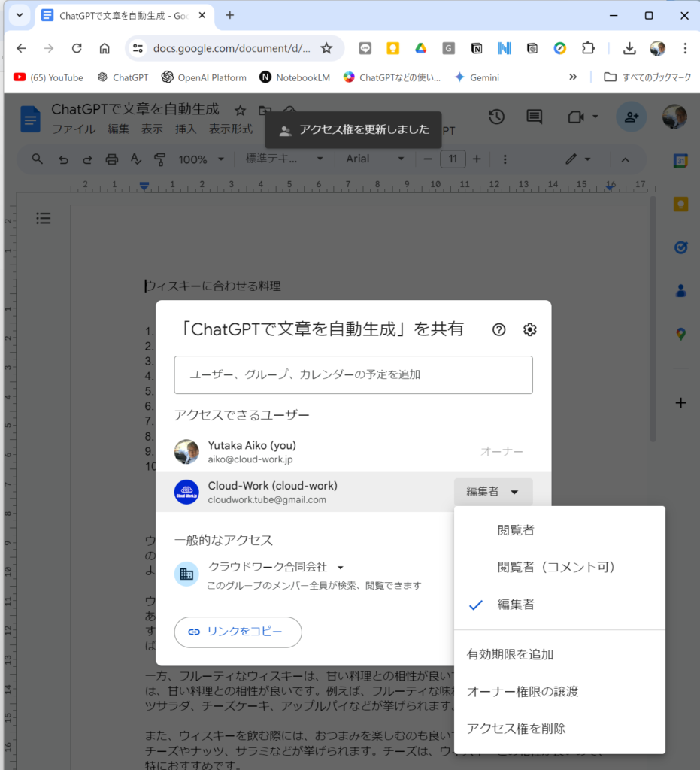Choose 有効期限を追加 from the menu
Image resolution: width=700 pixels, height=770 pixels.
(510, 654)
